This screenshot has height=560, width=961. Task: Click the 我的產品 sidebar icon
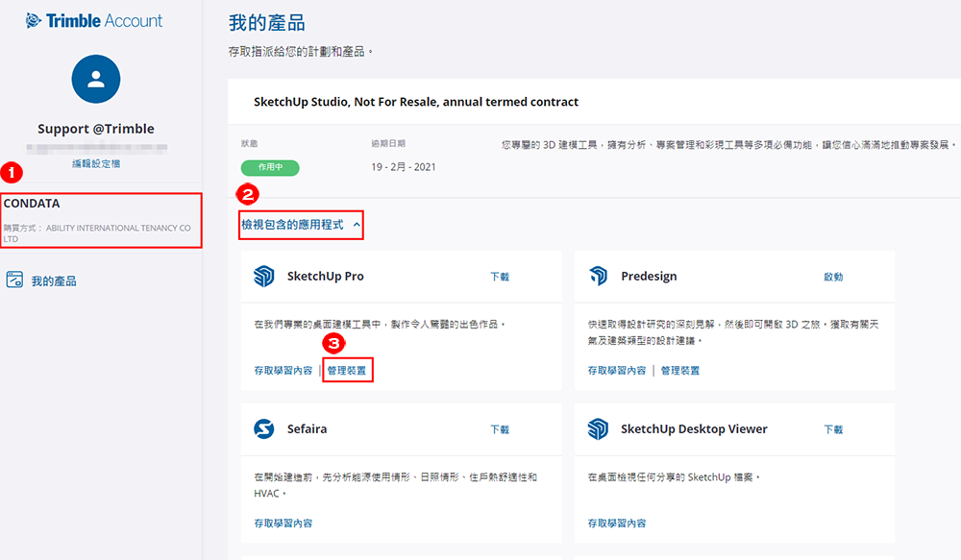[x=14, y=280]
